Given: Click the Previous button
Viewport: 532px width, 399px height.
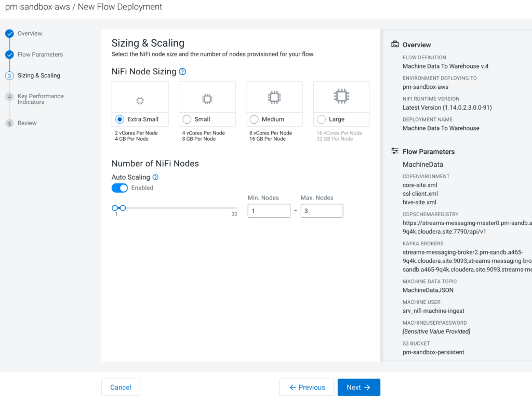Looking at the screenshot, I should (307, 387).
